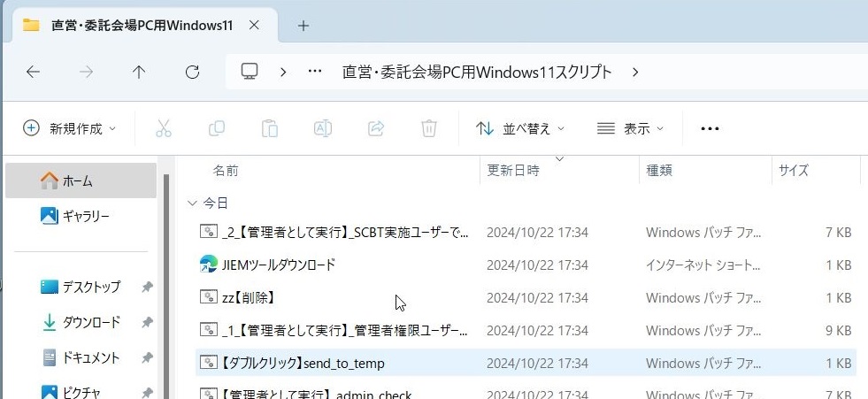Click the 7 KB size of the _2_ file
This screenshot has height=399, width=868.
[838, 233]
